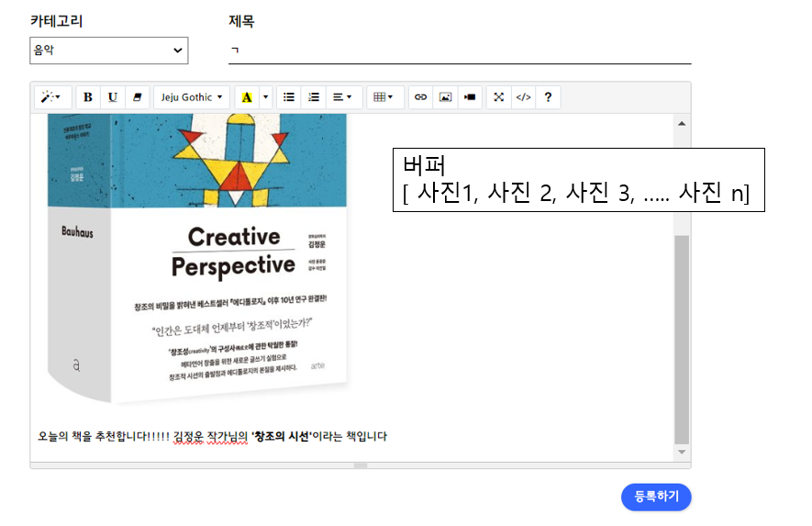The width and height of the screenshot is (812, 526).
Task: Apply the yellow highlight A color
Action: [x=247, y=97]
